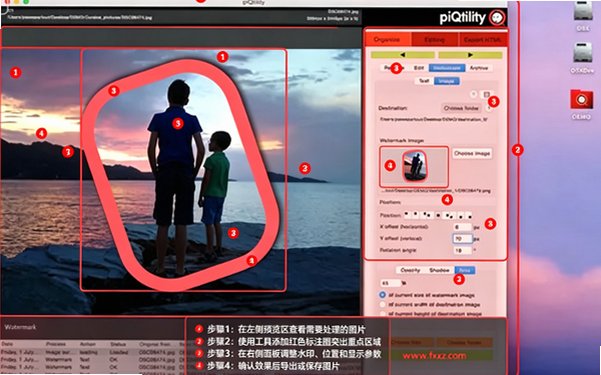Click the size percentage field showing 65
This screenshot has width=601, height=375.
pos(390,283)
